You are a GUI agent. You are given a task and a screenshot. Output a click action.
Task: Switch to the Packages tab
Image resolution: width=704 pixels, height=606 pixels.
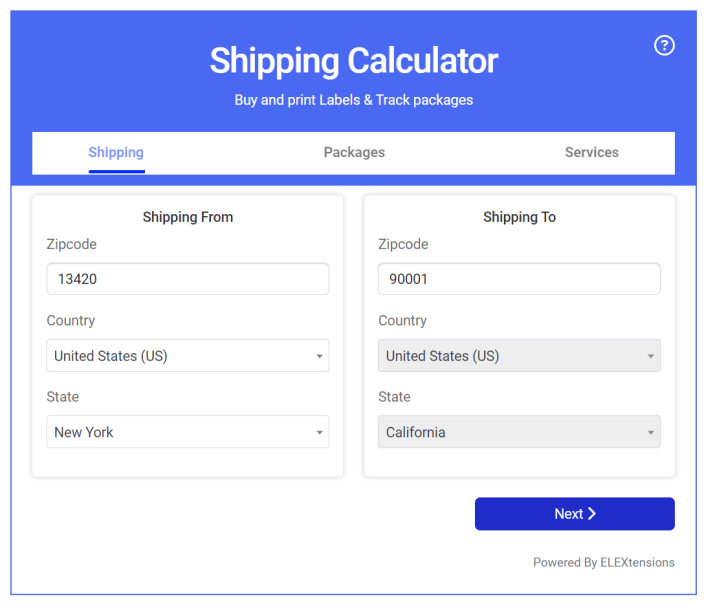point(354,153)
